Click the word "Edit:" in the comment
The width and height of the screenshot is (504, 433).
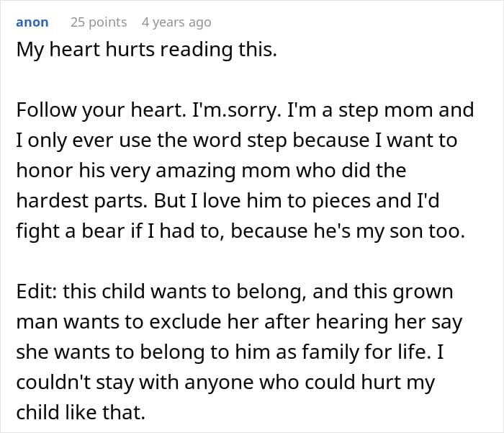[x=36, y=293]
